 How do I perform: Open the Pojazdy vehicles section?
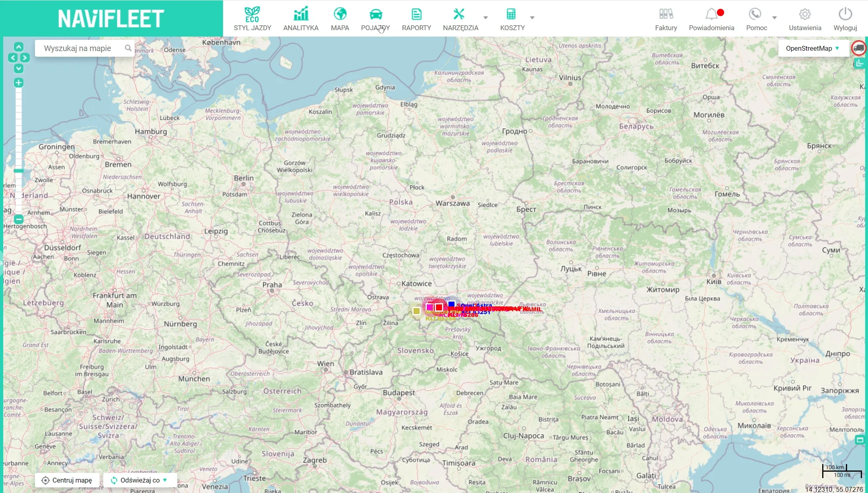click(375, 19)
